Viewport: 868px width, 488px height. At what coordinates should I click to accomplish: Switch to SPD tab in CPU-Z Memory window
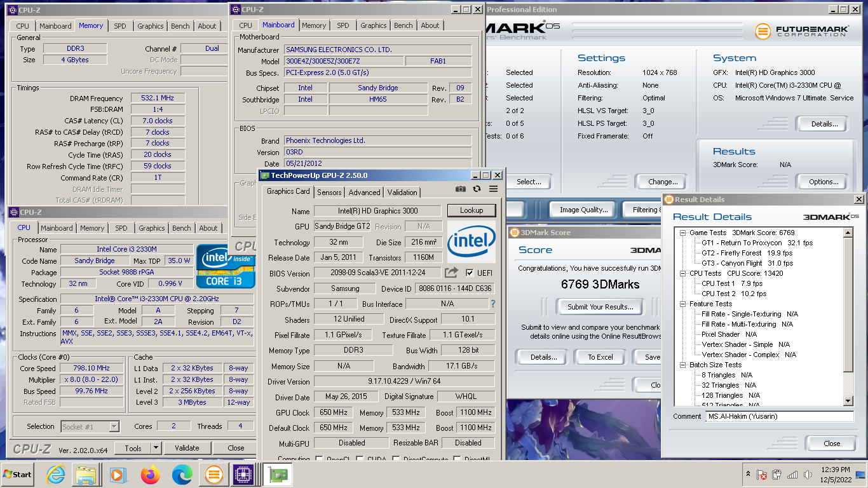click(120, 26)
